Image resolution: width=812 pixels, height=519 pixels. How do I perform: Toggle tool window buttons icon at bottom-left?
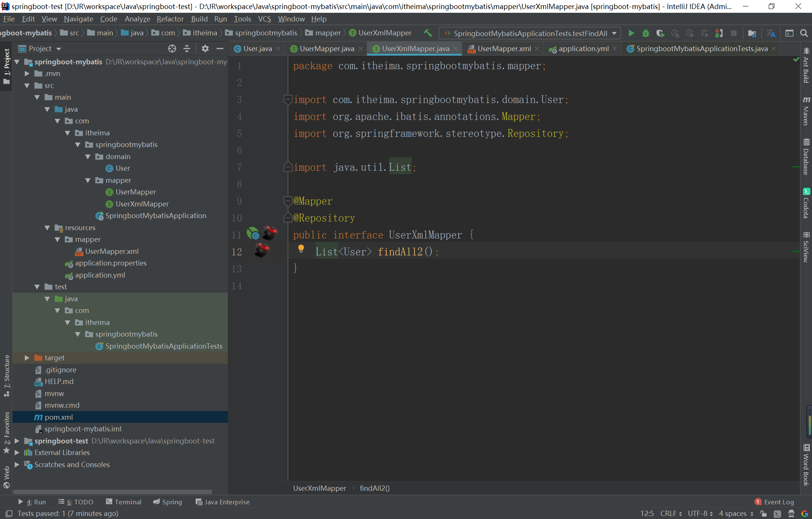(x=9, y=513)
